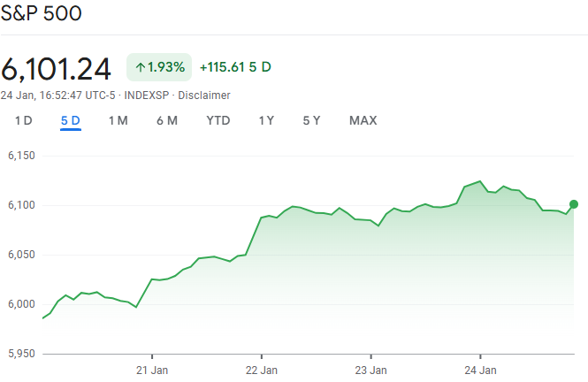Switch to the 6 M range tab
588x382 pixels.
167,121
